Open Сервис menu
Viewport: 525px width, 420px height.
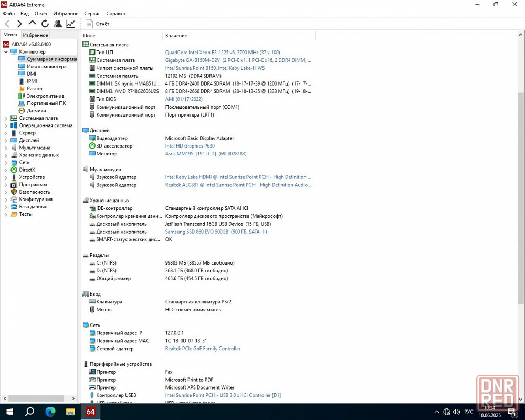(x=92, y=14)
